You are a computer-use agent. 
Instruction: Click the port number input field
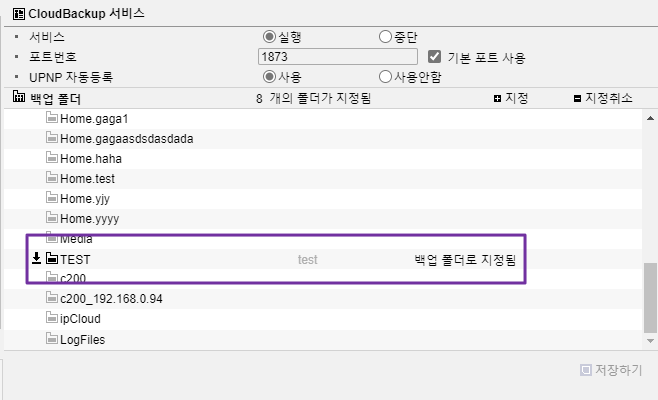pos(338,57)
